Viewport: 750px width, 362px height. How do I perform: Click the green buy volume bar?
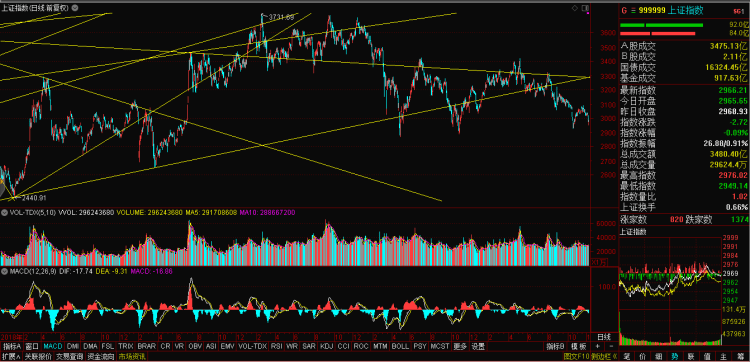(661, 25)
